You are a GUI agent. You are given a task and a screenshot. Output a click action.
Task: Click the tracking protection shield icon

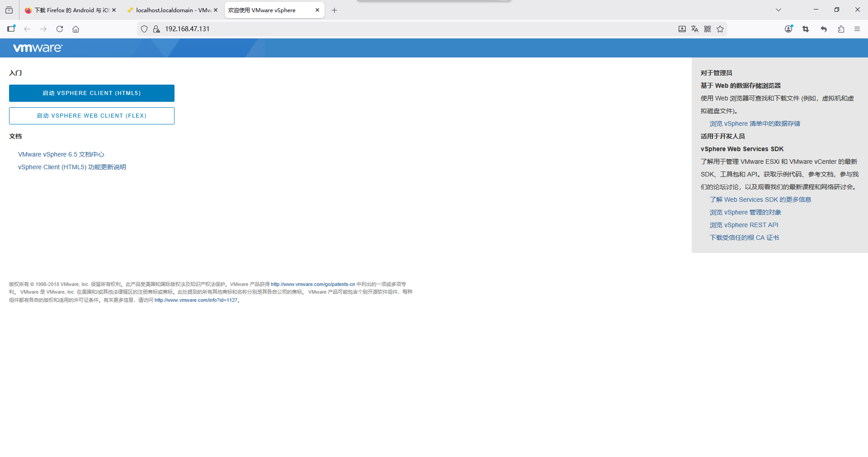(144, 29)
